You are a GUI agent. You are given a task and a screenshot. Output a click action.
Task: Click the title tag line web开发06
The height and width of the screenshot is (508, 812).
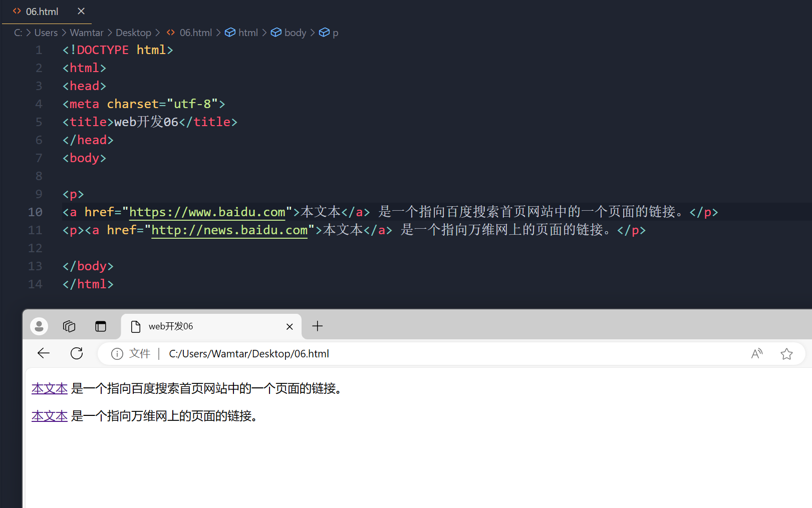[x=150, y=122]
